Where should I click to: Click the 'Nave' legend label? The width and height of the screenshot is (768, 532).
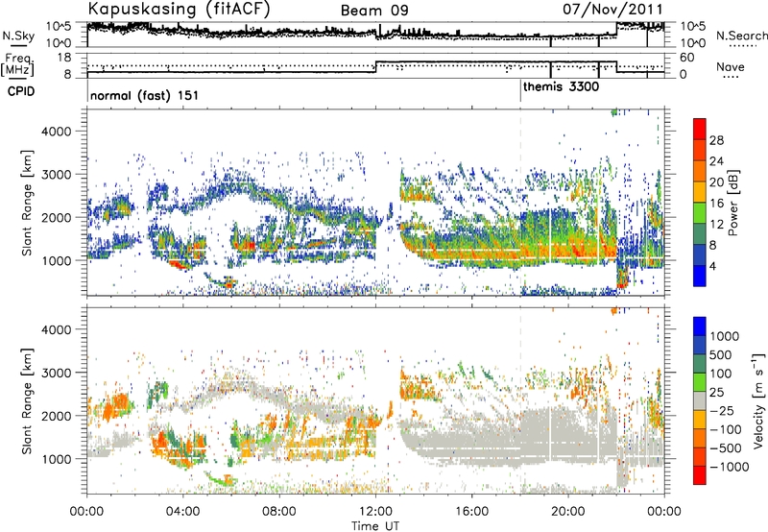pos(730,67)
